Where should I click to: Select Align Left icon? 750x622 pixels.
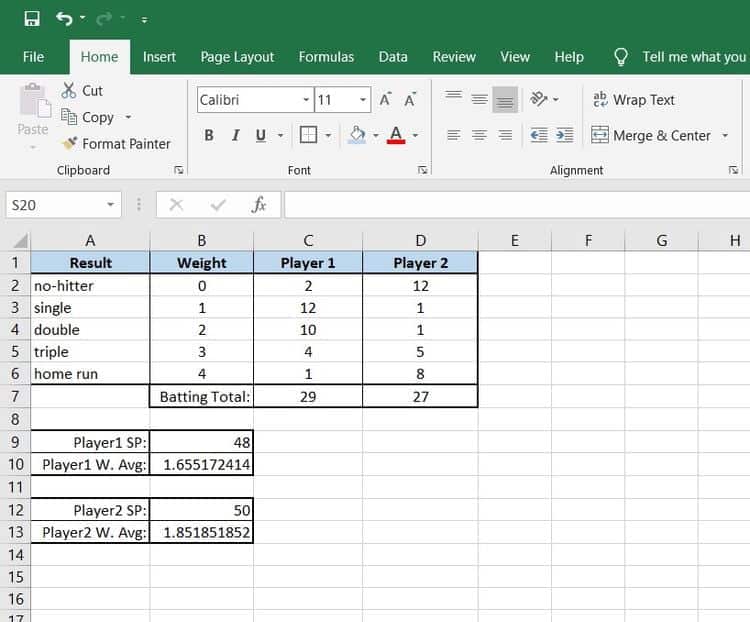(x=453, y=135)
